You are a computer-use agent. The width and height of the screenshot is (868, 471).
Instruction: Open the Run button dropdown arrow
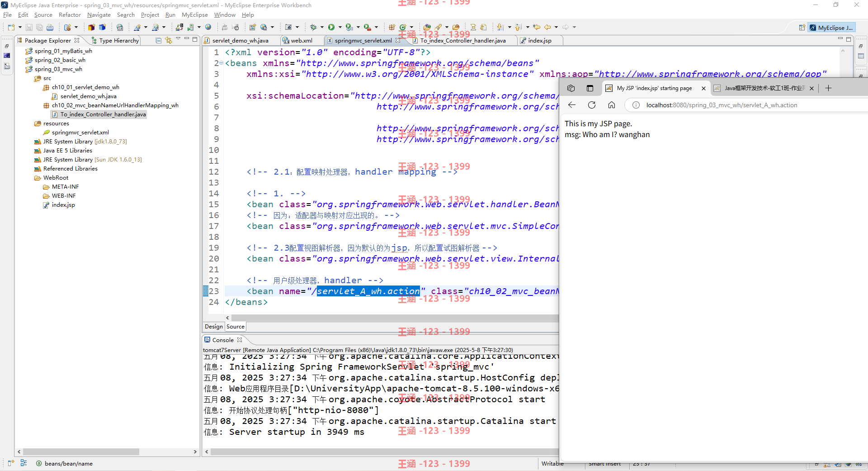[340, 27]
